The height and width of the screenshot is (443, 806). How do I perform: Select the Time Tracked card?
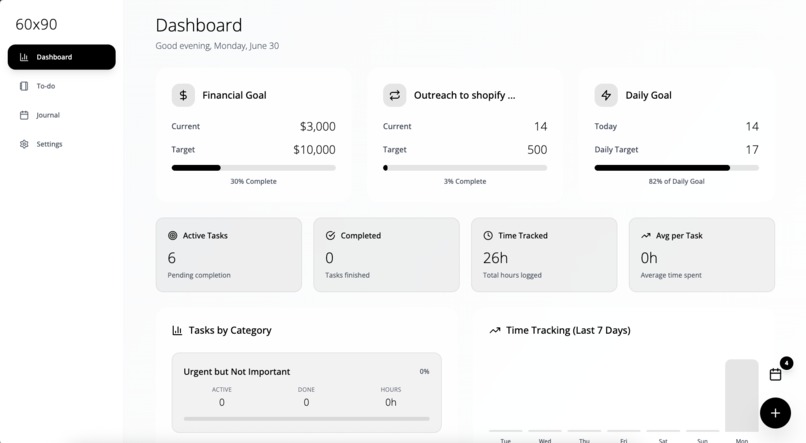click(x=544, y=255)
